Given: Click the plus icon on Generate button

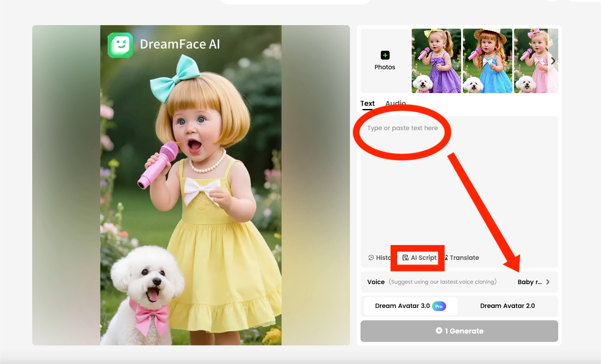Looking at the screenshot, I should [x=439, y=331].
